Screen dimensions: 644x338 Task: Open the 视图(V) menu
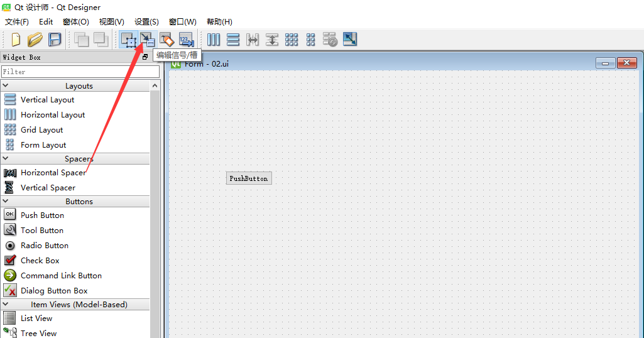coord(112,22)
